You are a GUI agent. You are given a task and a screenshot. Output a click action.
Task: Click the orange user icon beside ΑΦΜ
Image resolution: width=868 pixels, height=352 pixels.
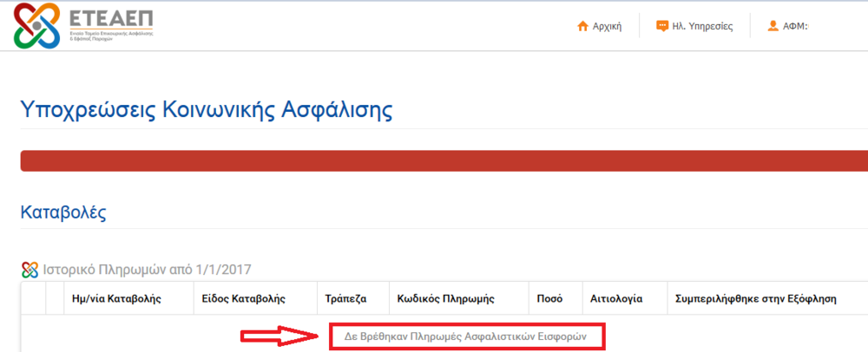(773, 26)
